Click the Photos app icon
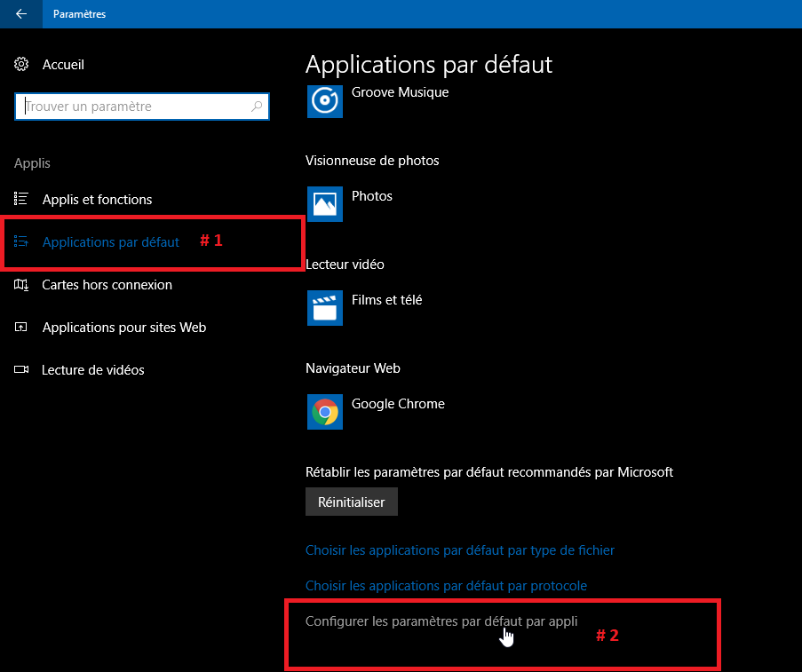Viewport: 802px width, 672px height. point(324,203)
